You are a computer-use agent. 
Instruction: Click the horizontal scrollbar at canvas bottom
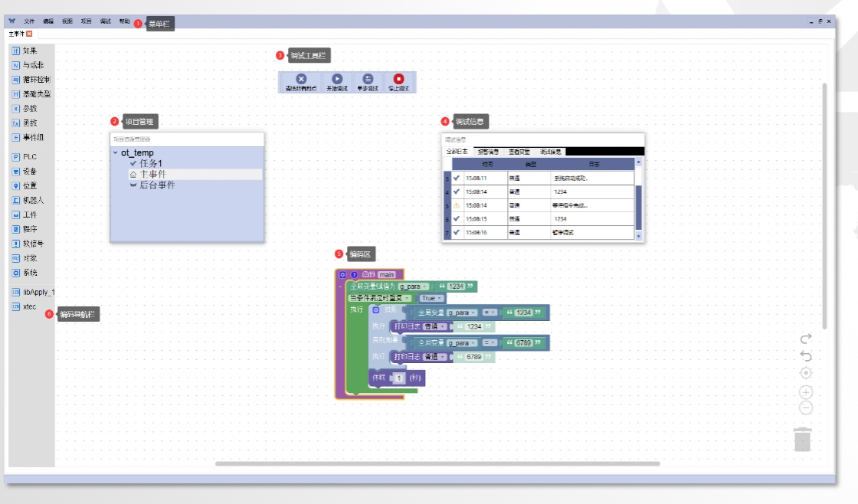tap(437, 463)
